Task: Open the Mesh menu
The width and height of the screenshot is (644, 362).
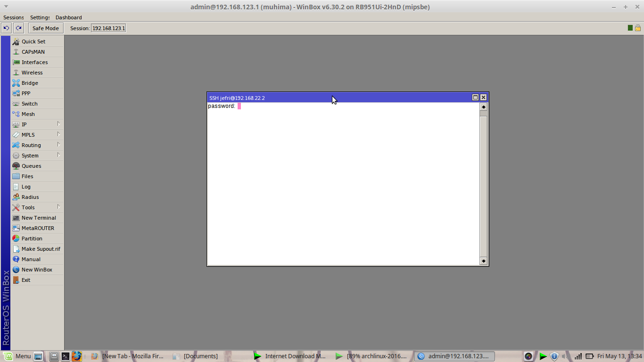Action: pos(37,114)
